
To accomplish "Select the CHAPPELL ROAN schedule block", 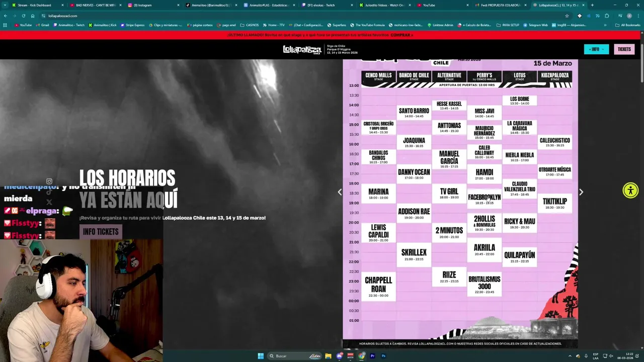I will pos(378,287).
